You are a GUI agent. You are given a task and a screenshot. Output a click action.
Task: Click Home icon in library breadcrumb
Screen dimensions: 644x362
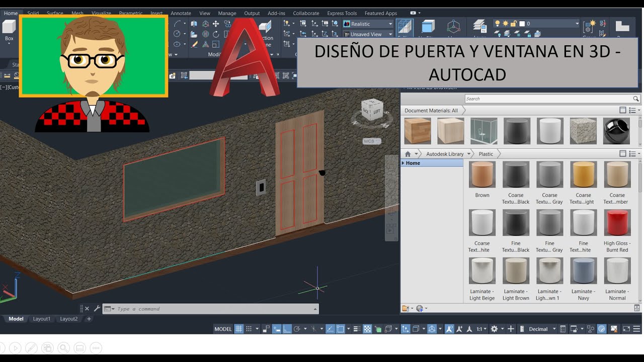[408, 154]
